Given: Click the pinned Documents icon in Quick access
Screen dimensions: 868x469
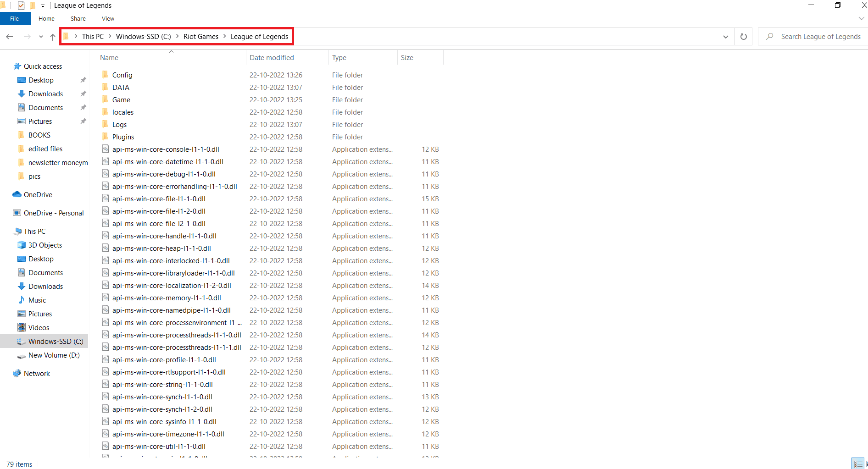Looking at the screenshot, I should pos(21,107).
